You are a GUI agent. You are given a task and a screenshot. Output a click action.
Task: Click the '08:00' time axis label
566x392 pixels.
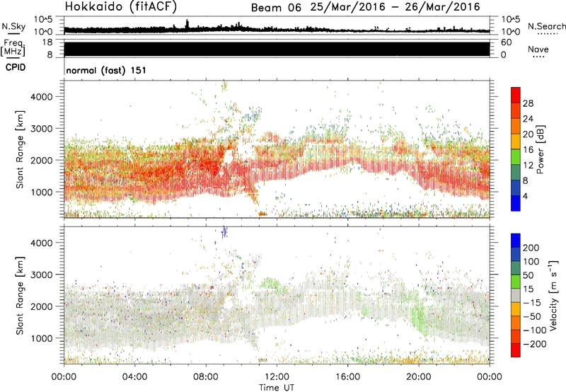(206, 377)
